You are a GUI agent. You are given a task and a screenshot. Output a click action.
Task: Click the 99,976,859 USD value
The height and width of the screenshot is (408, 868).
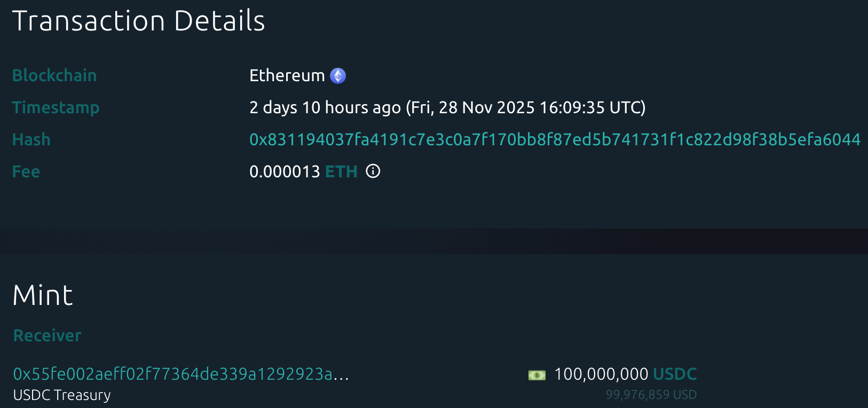[651, 395]
